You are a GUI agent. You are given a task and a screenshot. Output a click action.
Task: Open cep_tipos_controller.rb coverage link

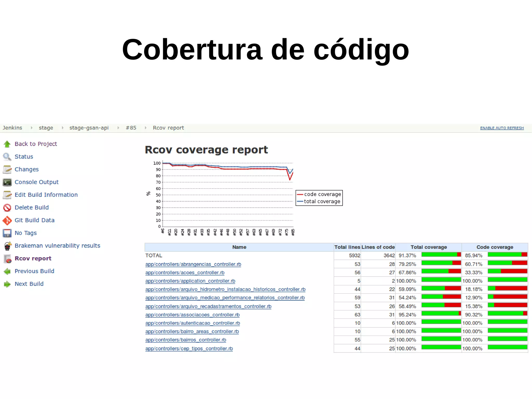point(189,349)
